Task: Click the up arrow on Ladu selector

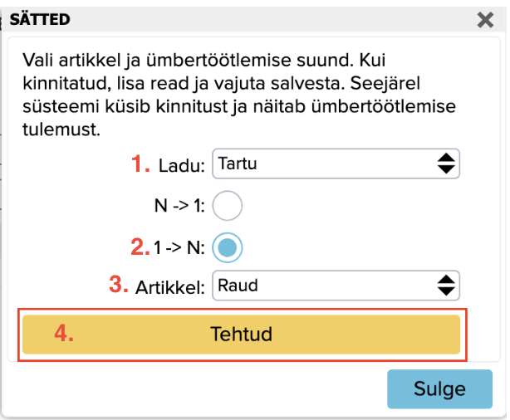Action: [x=446, y=158]
